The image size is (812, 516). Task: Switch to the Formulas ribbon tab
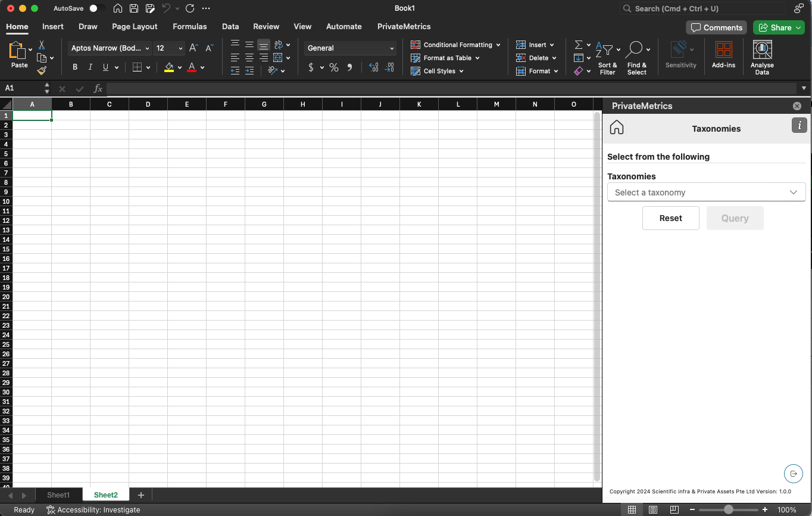189,26
